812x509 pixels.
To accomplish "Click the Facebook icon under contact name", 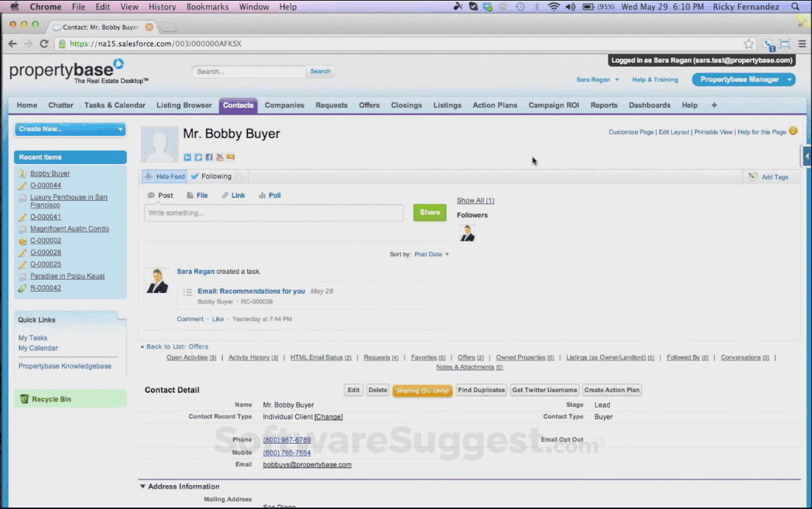I will (208, 157).
